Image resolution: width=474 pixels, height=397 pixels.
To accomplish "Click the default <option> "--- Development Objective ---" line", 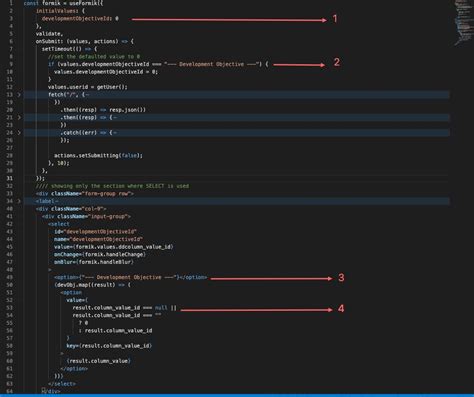I will pos(130,277).
